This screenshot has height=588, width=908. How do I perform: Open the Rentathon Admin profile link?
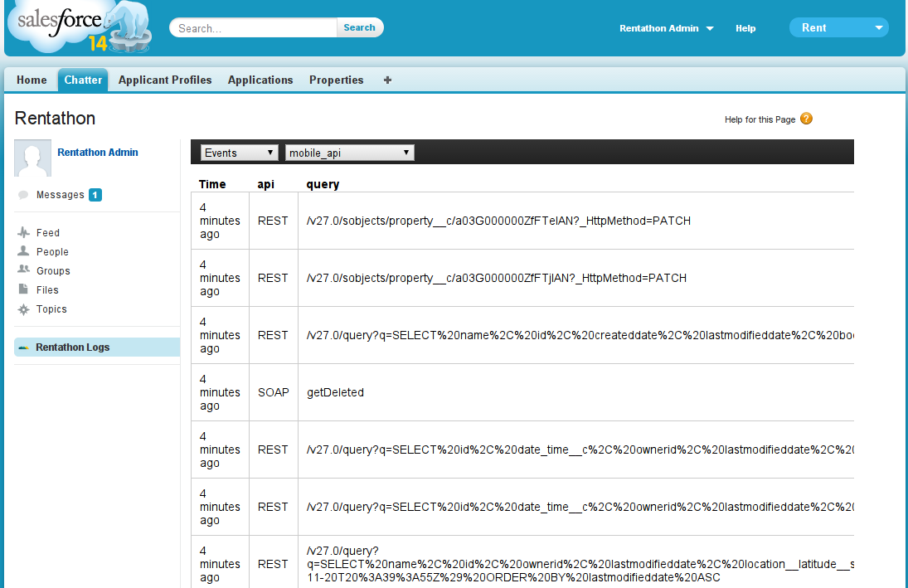click(x=97, y=153)
